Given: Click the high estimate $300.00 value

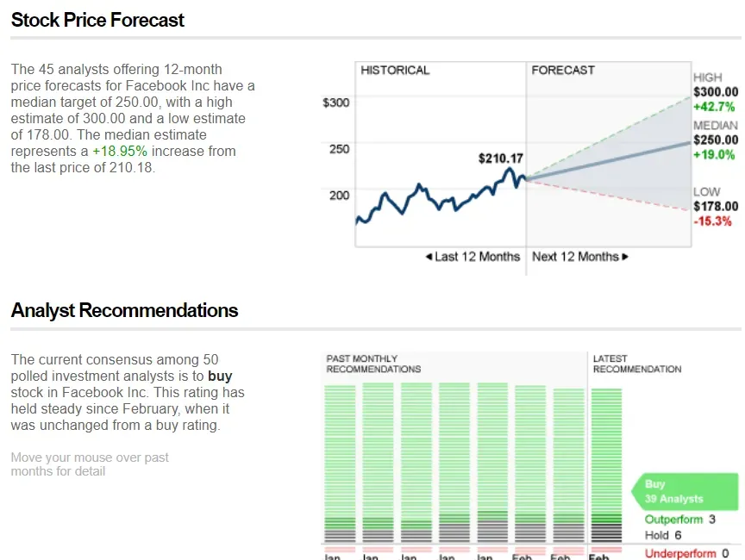Looking at the screenshot, I should click(716, 92).
